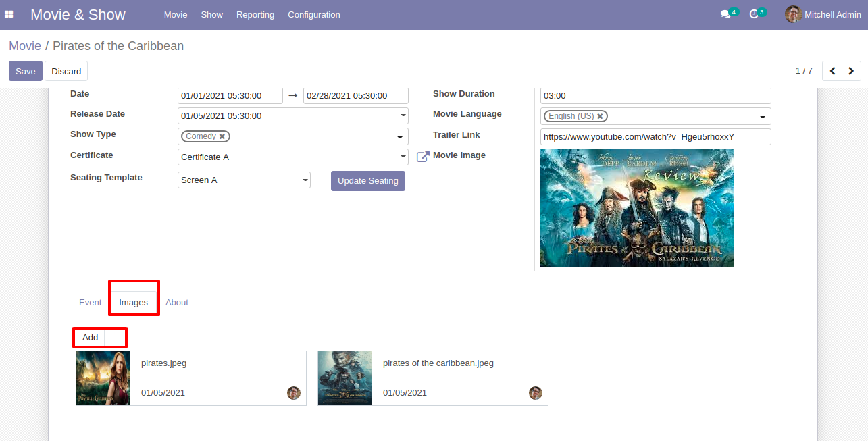The width and height of the screenshot is (868, 441).
Task: Remove the Comedy tag
Action: [x=222, y=136]
